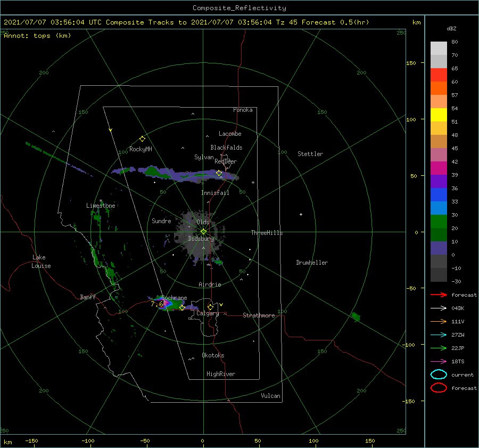Click the Okotoks town label
This screenshot has height=448, width=479.
(213, 355)
